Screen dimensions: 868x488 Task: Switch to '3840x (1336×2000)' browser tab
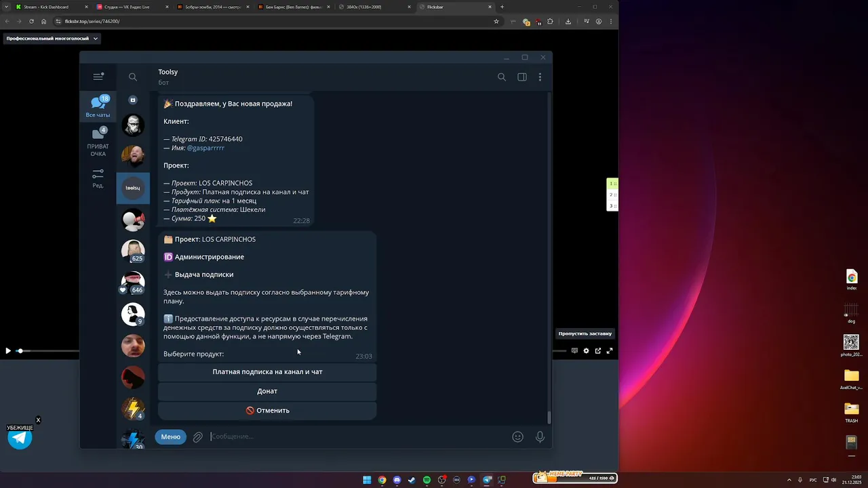[374, 7]
